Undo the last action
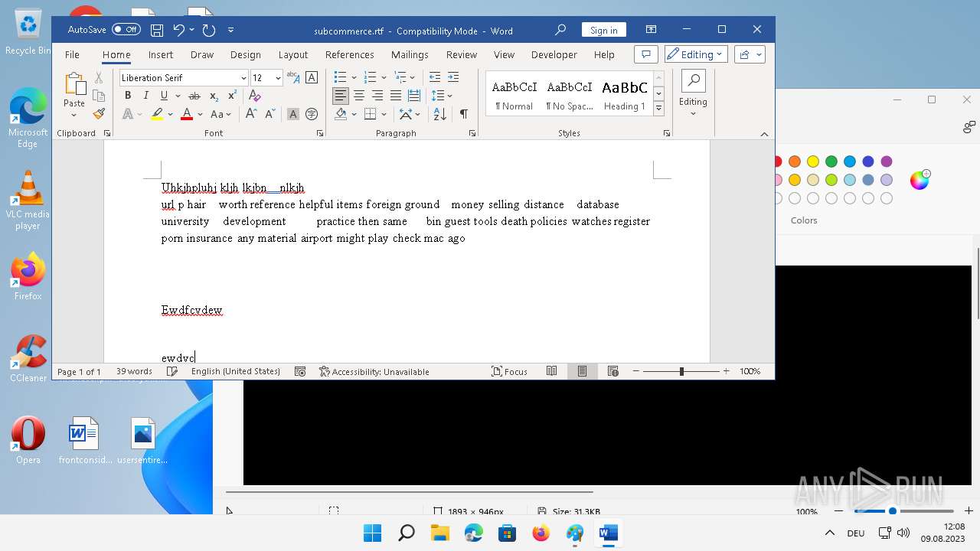The width and height of the screenshot is (980, 551). (178, 31)
